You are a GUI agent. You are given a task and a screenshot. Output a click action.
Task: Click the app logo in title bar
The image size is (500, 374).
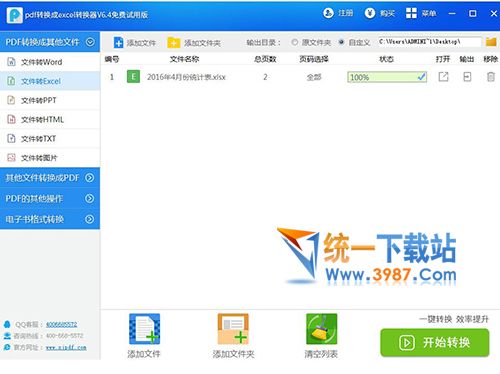click(x=14, y=15)
